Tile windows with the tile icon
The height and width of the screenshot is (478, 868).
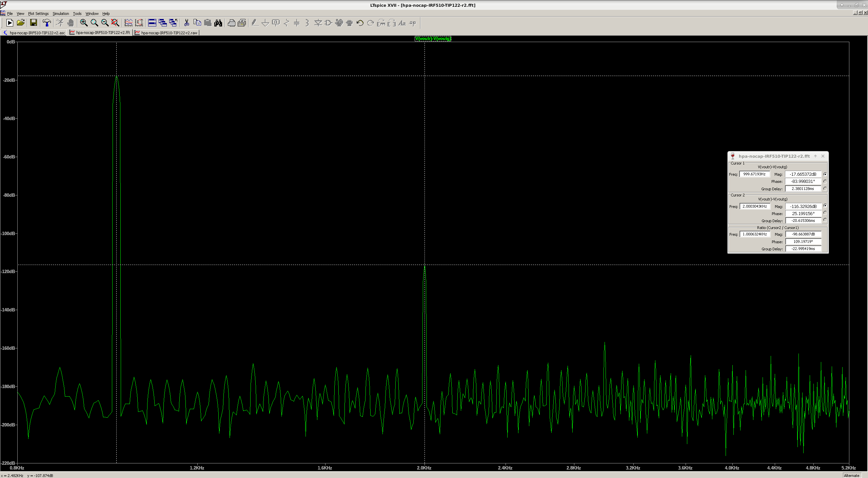pos(152,23)
